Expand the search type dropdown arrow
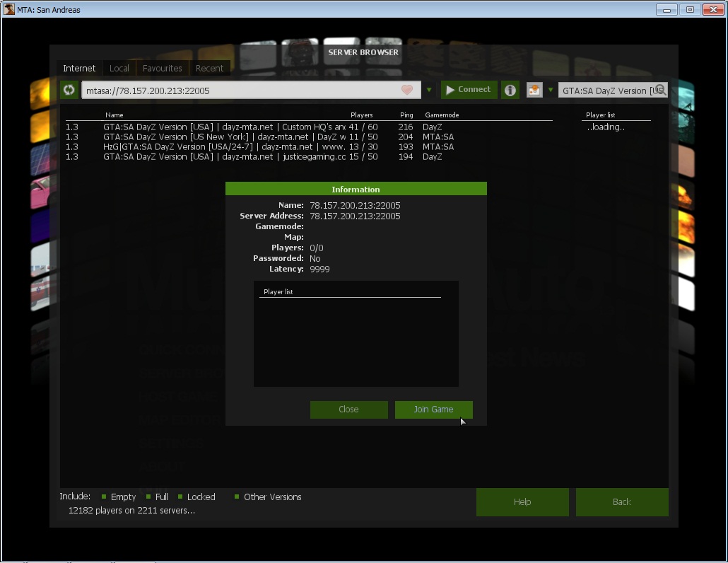728x563 pixels. point(551,90)
